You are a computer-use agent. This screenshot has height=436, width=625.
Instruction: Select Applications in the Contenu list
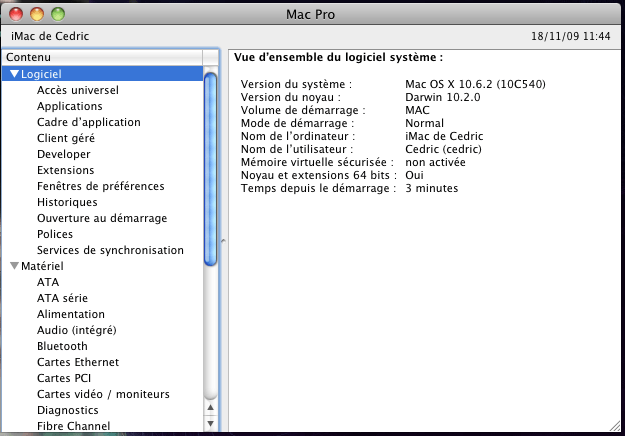click(x=70, y=106)
